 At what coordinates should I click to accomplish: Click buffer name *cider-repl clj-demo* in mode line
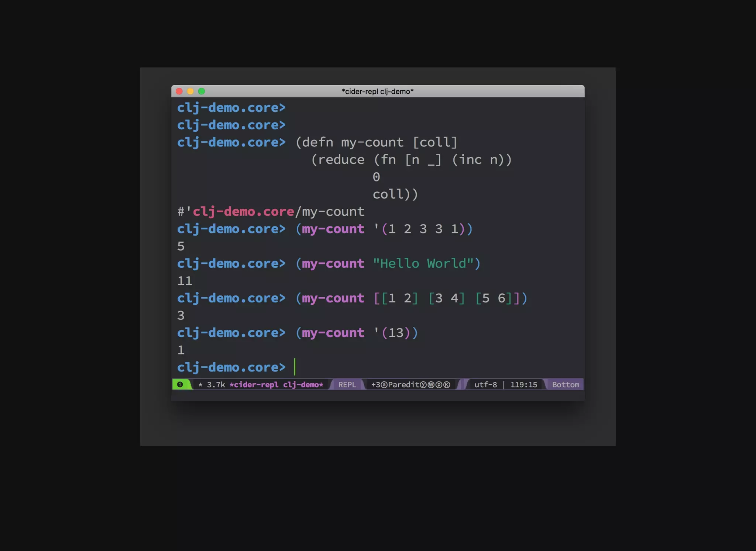tap(276, 385)
